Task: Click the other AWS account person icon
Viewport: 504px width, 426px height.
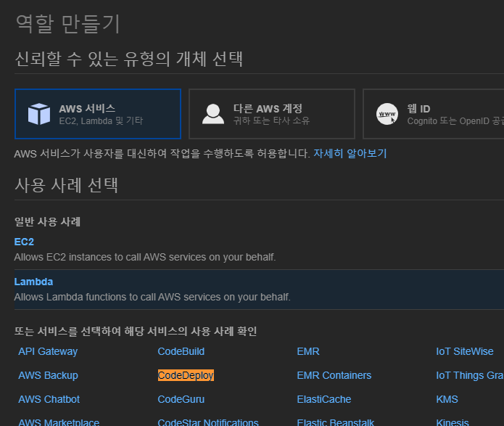Action: (x=212, y=114)
